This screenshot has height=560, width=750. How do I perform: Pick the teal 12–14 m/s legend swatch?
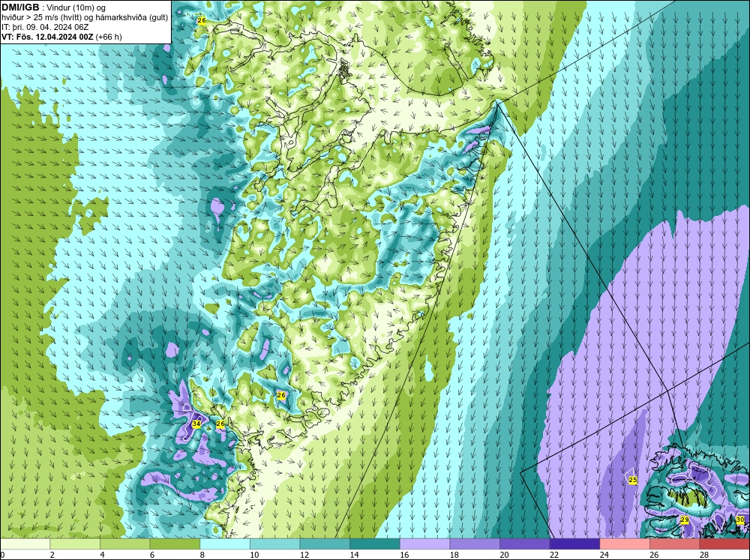pos(325,544)
